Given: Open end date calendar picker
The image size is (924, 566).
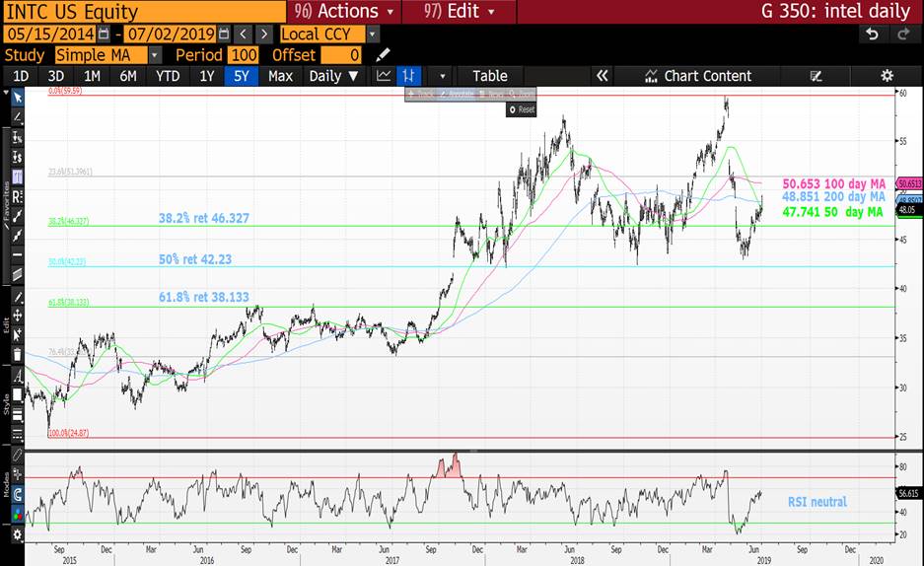Looking at the screenshot, I should click(x=224, y=35).
